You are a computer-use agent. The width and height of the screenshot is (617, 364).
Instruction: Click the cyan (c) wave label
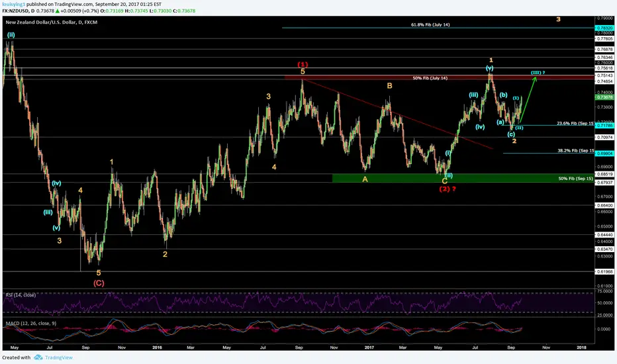(511, 134)
